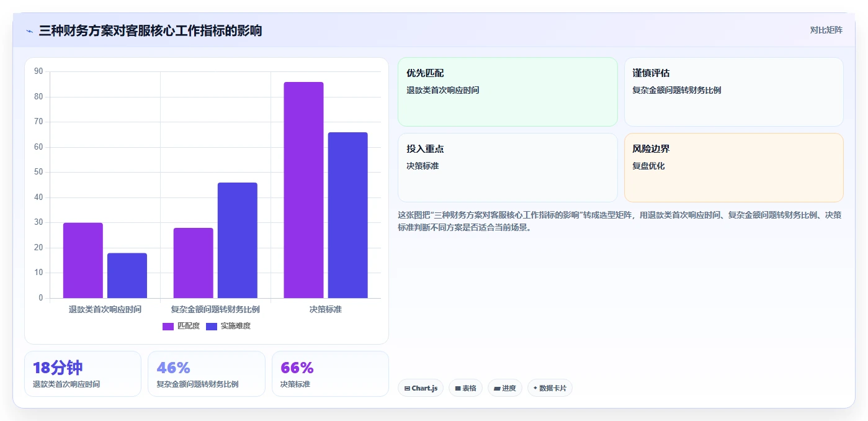Click the 复盘优化 text in 风险边界 card
The height and width of the screenshot is (421, 868).
648,166
